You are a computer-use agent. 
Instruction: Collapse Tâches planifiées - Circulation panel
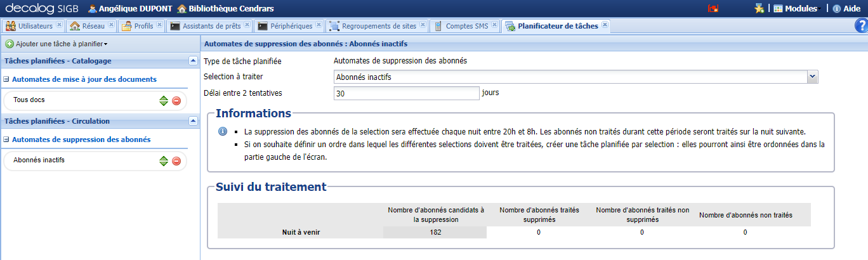[193, 121]
